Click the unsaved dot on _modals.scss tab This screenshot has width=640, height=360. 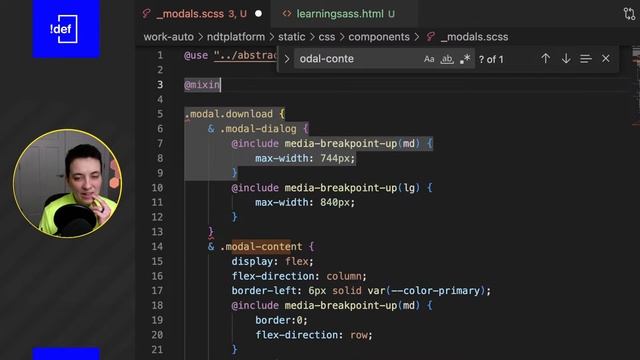click(x=258, y=14)
